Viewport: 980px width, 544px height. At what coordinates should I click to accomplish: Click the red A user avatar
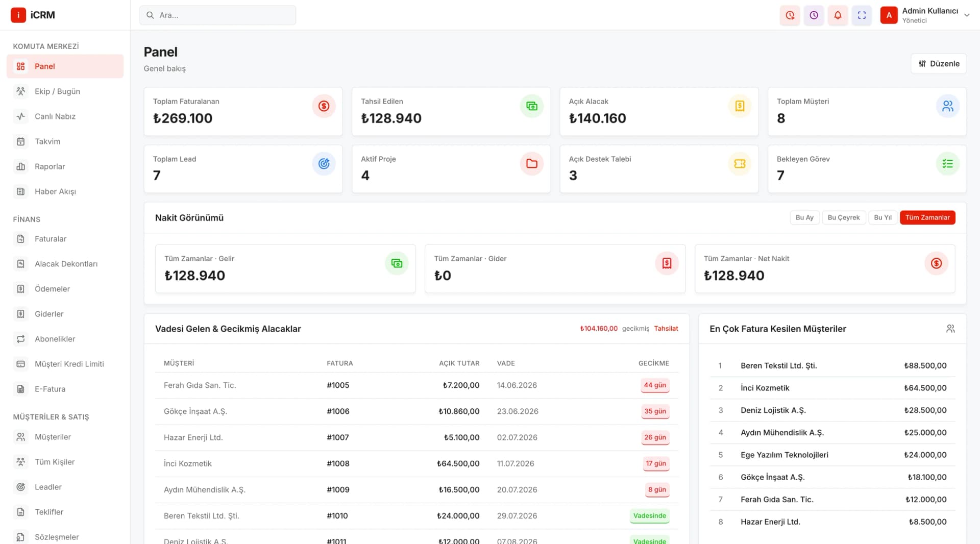[x=889, y=15]
